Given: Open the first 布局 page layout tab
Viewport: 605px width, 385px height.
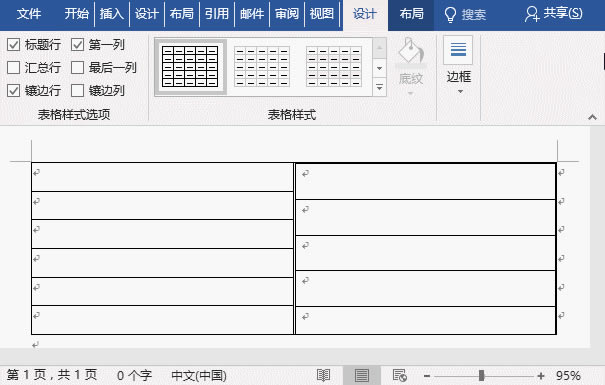Looking at the screenshot, I should pyautogui.click(x=181, y=14).
